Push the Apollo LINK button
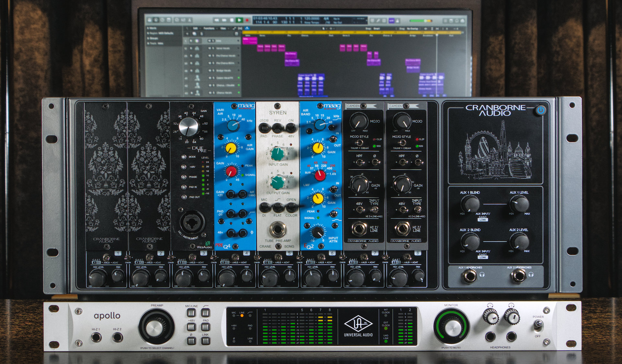The image size is (622, 364). [205, 340]
